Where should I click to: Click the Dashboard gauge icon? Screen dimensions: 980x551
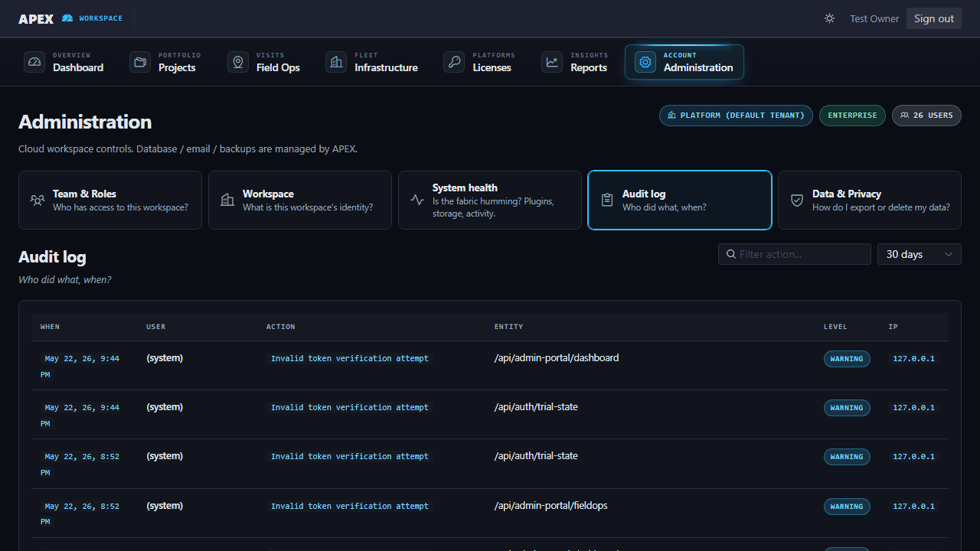pos(34,62)
